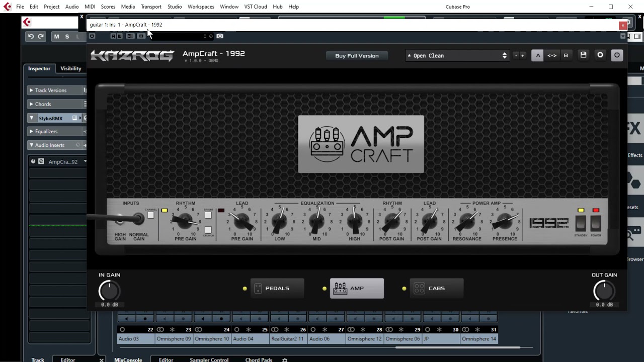Select previous preset with minus button
This screenshot has height=362, width=644.
click(516, 56)
